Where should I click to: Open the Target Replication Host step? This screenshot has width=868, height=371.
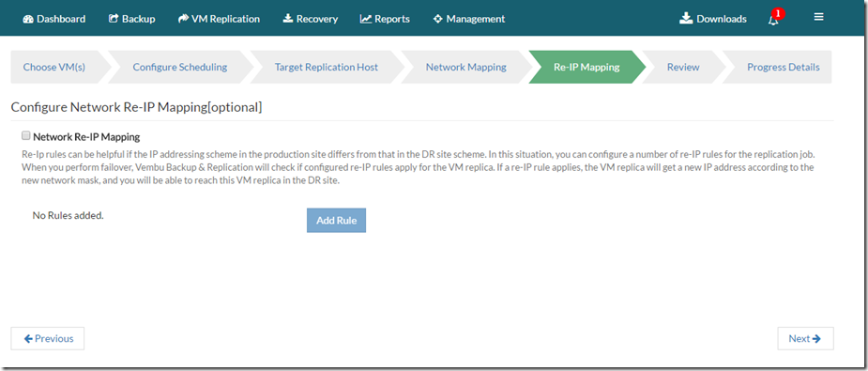coord(327,67)
